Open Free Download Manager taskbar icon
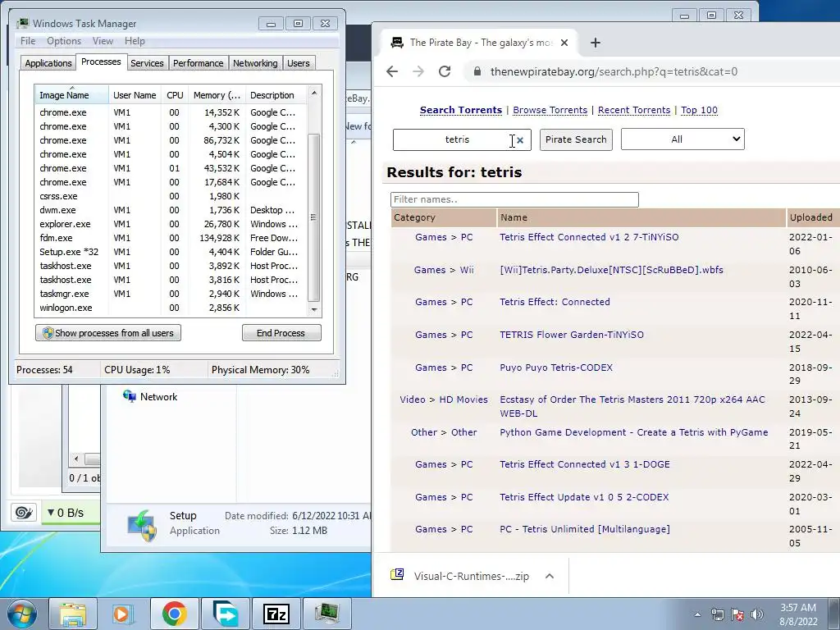The image size is (840, 630). [225, 614]
